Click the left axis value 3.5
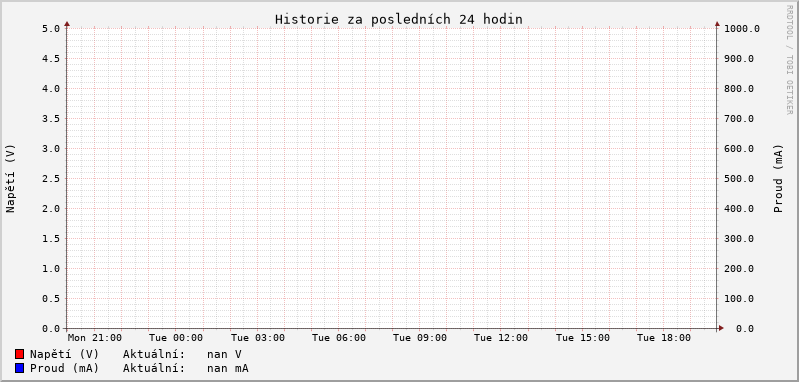 (51, 119)
